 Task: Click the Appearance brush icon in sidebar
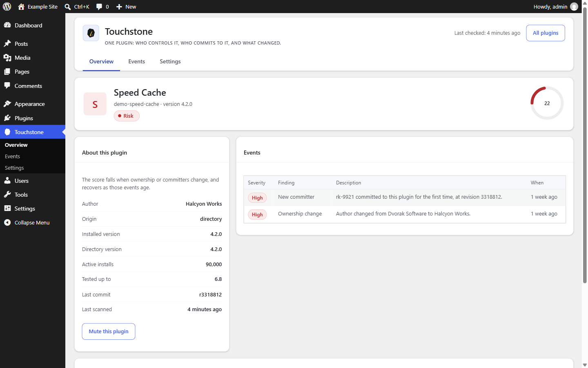(x=7, y=104)
